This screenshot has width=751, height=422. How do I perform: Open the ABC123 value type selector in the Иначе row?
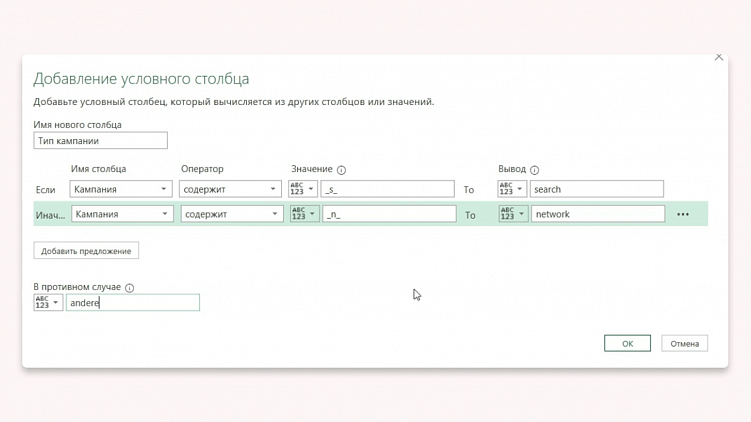(305, 214)
